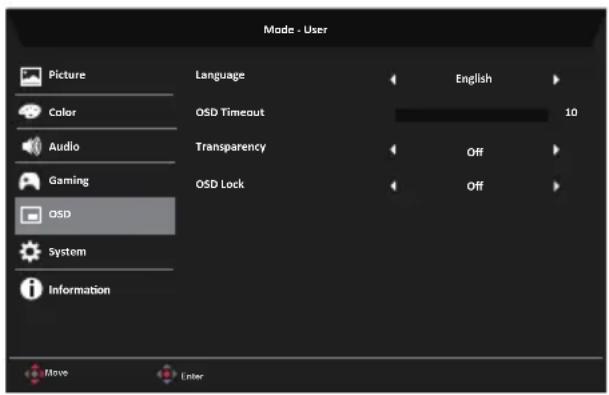The width and height of the screenshot is (609, 395).
Task: Click the Enter joystick icon
Action: (167, 374)
